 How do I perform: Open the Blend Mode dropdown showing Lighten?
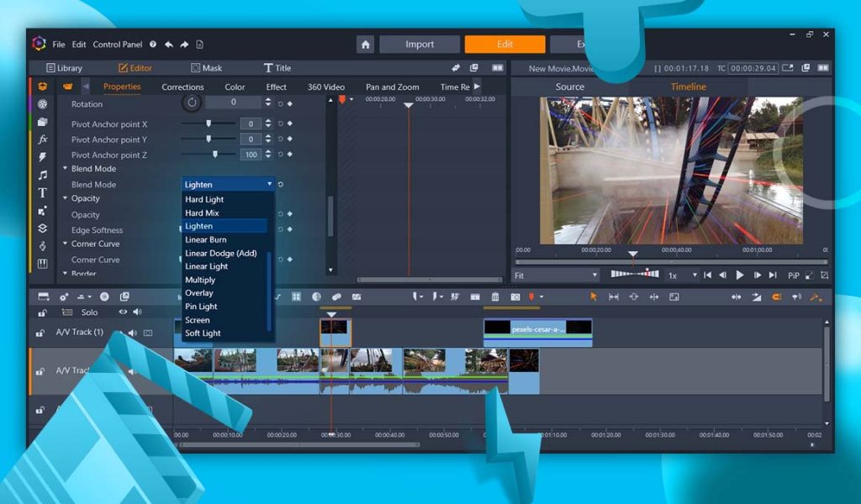point(228,184)
